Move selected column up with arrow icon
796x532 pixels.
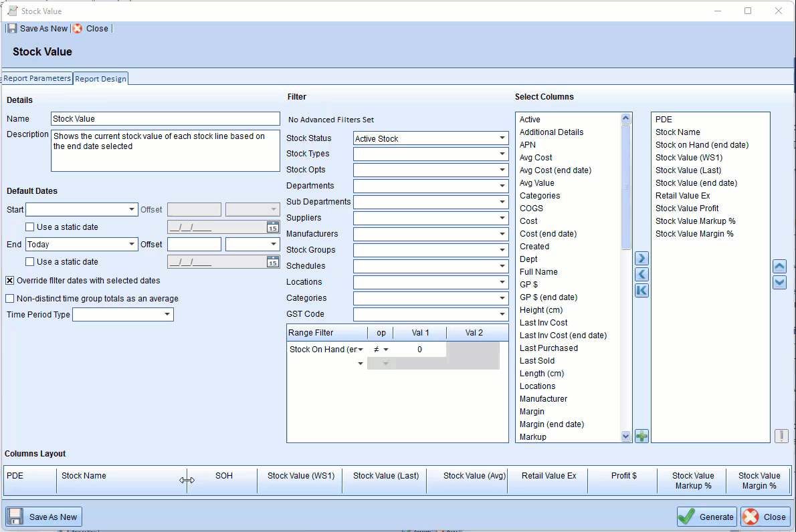[x=779, y=266]
